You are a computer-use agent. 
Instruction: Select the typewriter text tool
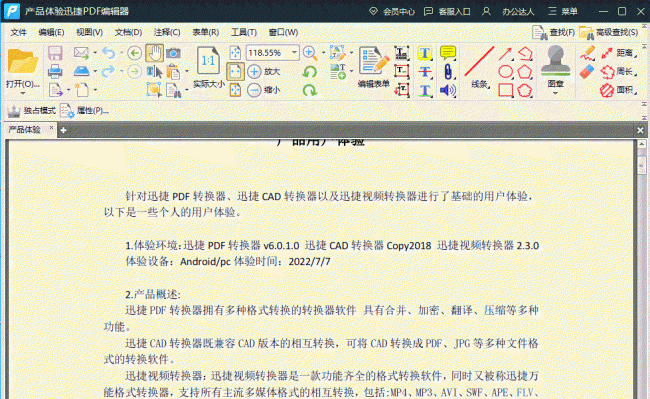tap(402, 53)
